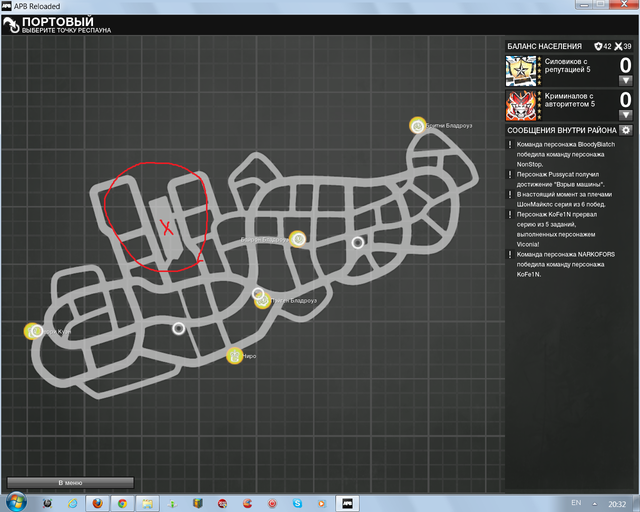Open Internet Explorer from the taskbar
The width and height of the screenshot is (640, 512).
tap(73, 503)
